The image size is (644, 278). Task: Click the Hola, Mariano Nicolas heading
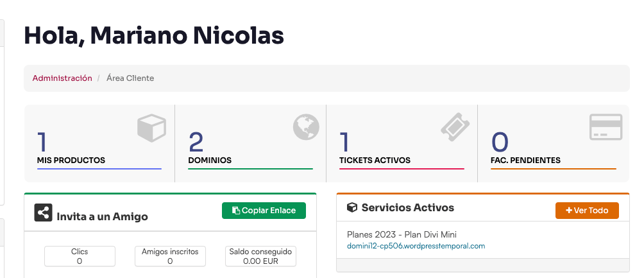tap(154, 35)
